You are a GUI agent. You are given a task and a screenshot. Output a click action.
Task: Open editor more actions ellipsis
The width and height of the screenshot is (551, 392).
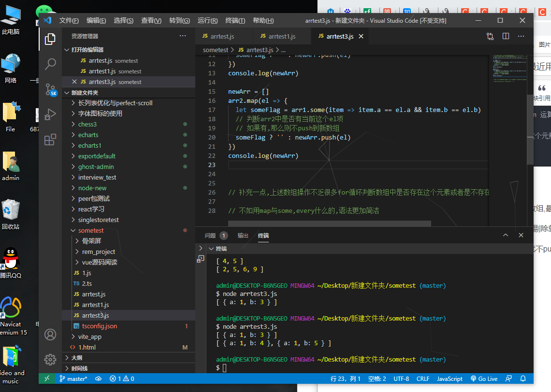click(x=521, y=36)
